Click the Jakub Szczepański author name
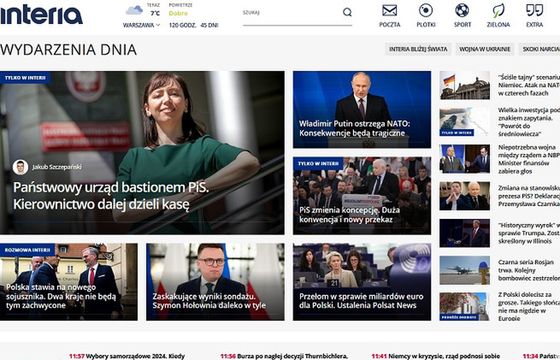560x360 pixels. pos(57,167)
